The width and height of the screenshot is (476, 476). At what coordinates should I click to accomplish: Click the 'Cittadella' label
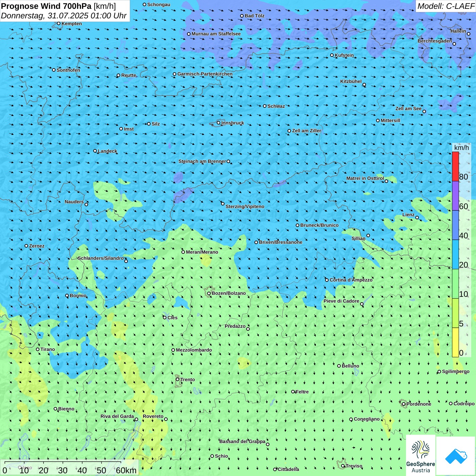click(288, 469)
